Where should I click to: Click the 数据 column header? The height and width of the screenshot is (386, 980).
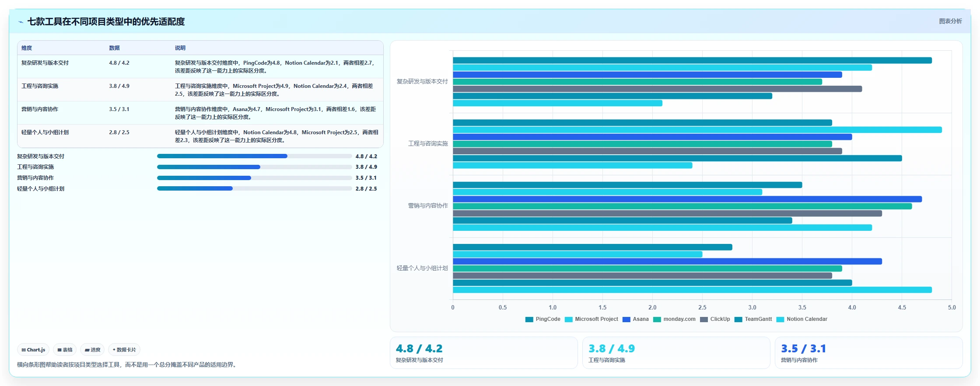(x=114, y=48)
